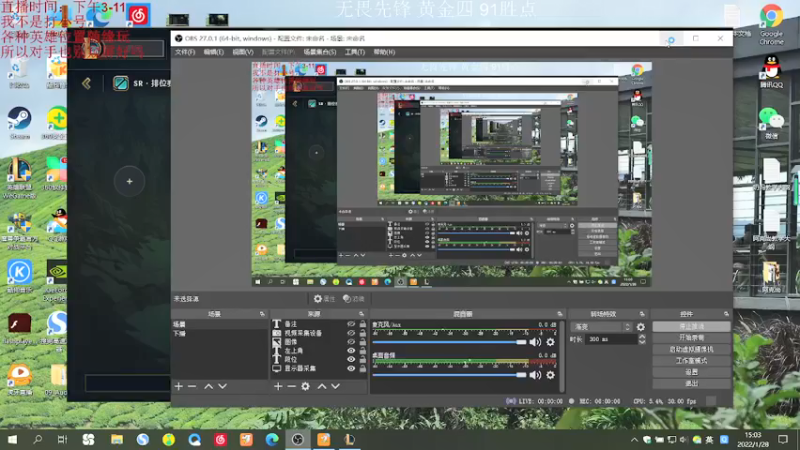This screenshot has height=450, width=800.
Task: Open the 视图(V) menu
Action: (243, 52)
